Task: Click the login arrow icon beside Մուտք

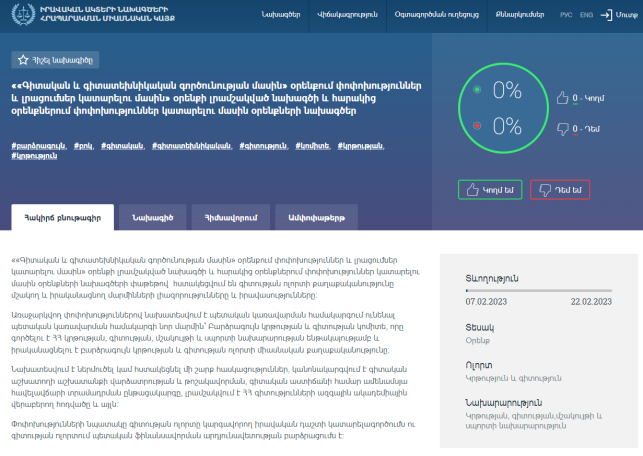Action: point(606,15)
